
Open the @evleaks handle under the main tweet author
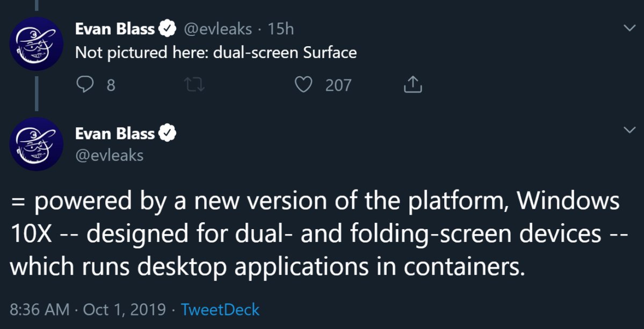(109, 156)
